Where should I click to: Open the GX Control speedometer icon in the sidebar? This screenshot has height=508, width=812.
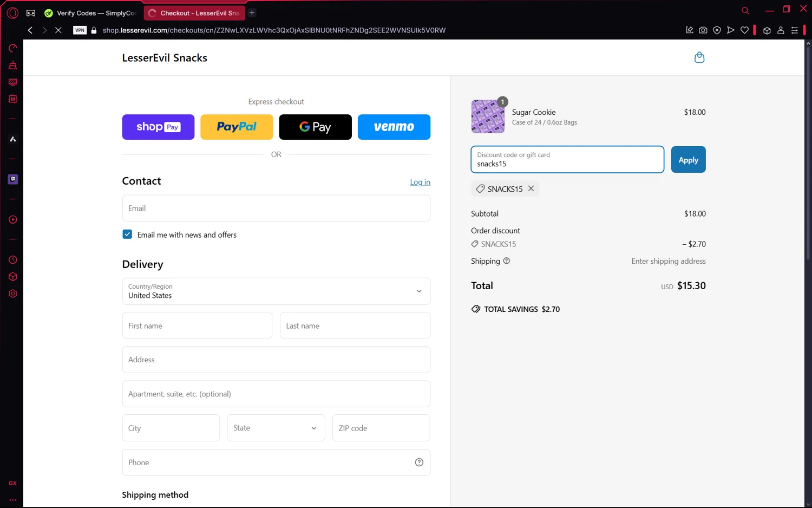(x=13, y=48)
